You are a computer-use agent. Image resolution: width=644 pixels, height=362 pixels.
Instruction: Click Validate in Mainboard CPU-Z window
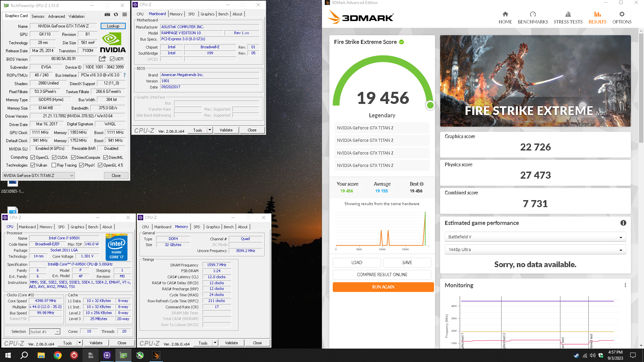[226, 130]
